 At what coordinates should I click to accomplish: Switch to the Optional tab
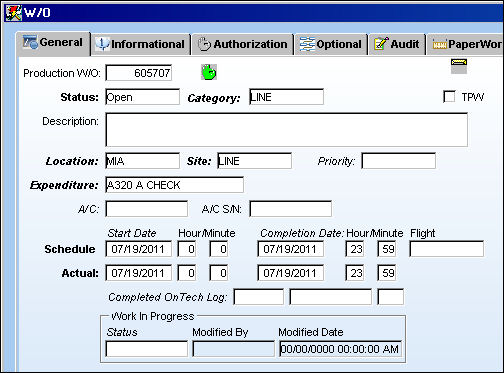[331, 44]
